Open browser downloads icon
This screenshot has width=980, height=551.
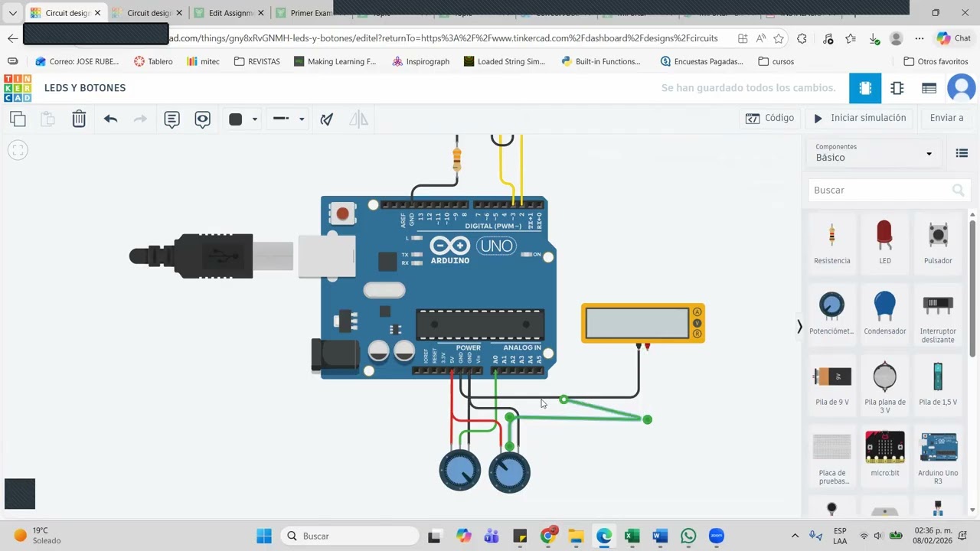pos(874,38)
